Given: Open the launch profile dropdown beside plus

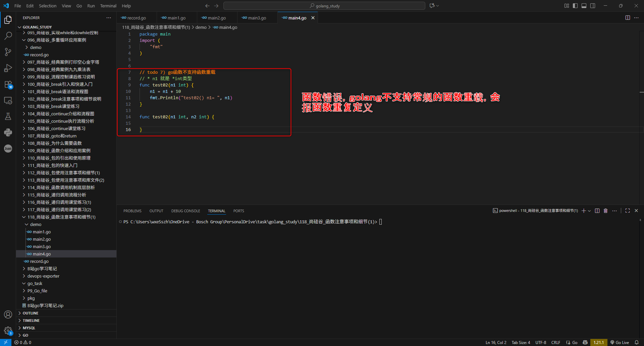Looking at the screenshot, I should 589,211.
